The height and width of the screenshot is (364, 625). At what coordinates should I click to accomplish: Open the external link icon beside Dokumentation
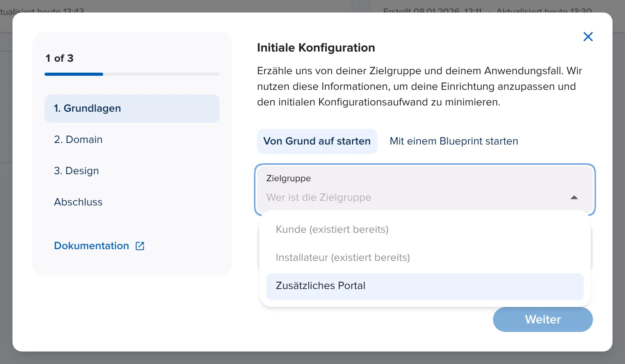tap(140, 246)
